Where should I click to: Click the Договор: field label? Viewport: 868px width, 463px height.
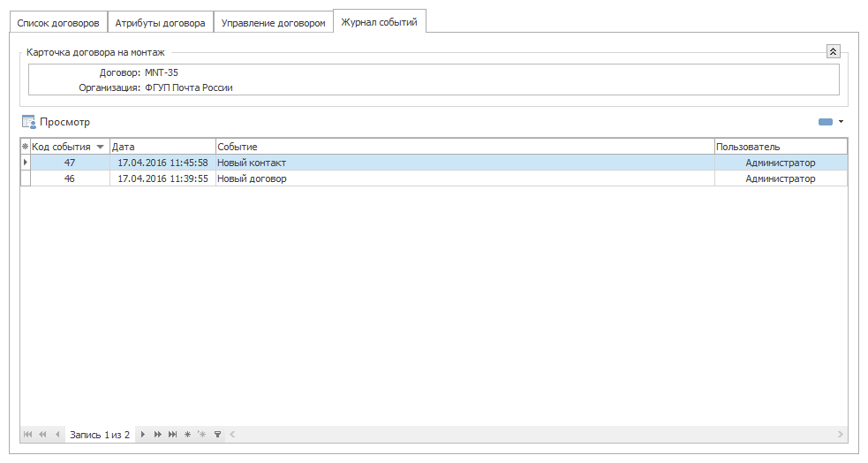(120, 72)
